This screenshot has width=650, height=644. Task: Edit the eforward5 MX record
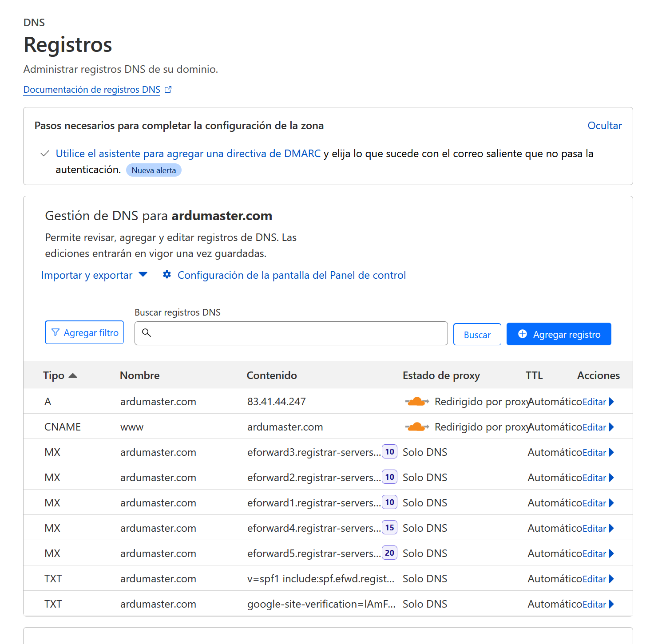(x=594, y=554)
